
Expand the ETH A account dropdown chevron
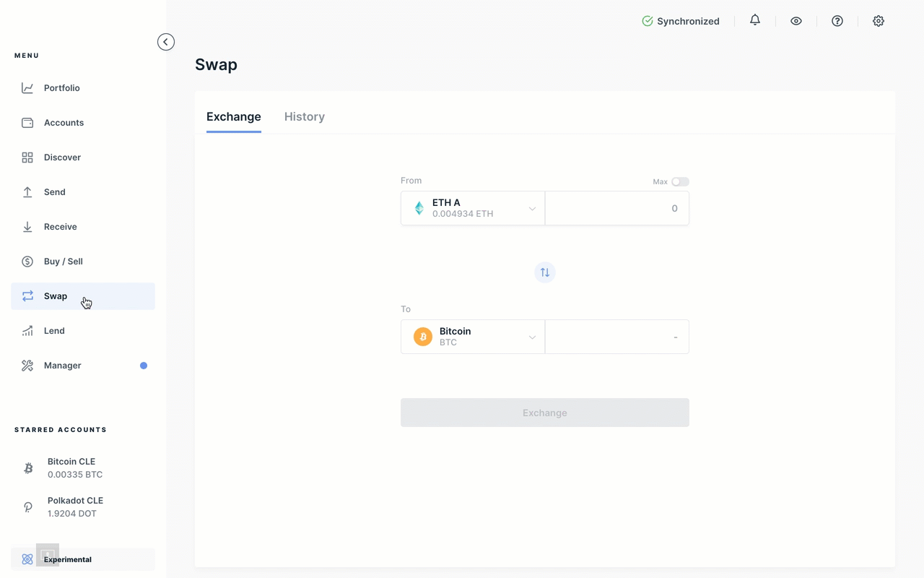coord(532,209)
